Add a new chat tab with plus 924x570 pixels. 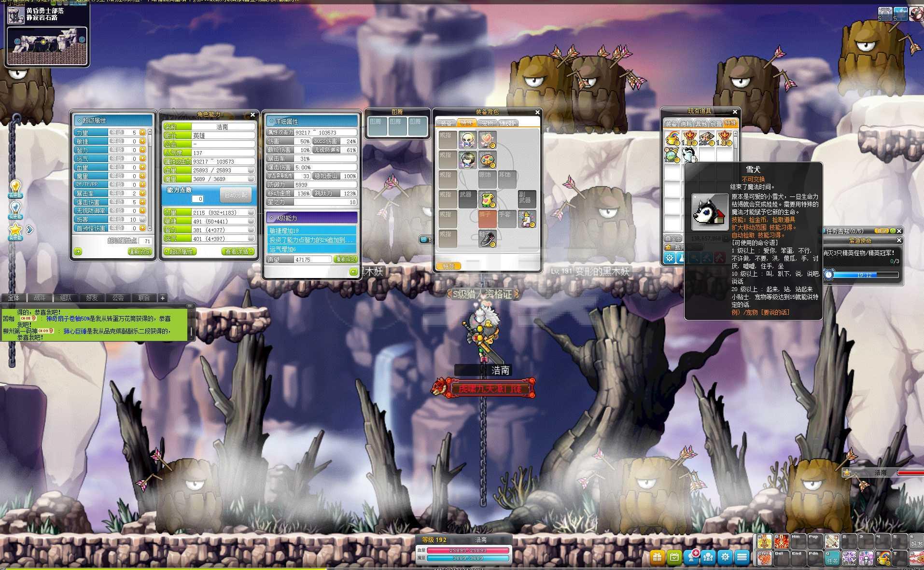pos(163,298)
